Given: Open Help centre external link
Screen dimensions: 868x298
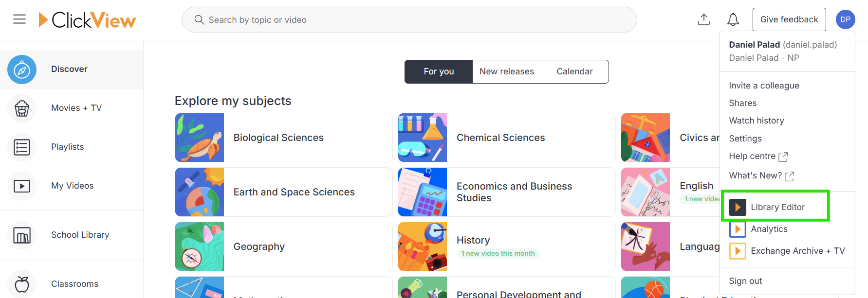Looking at the screenshot, I should click(x=757, y=156).
